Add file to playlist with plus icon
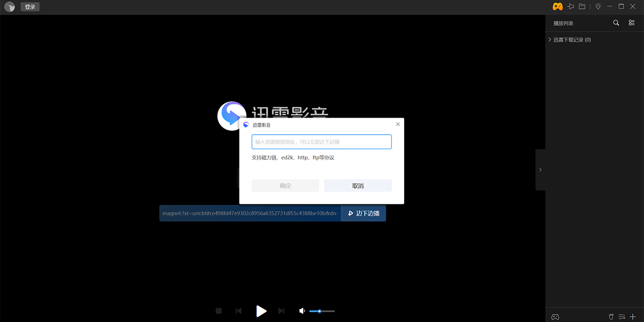This screenshot has width=644, height=322. (x=633, y=317)
